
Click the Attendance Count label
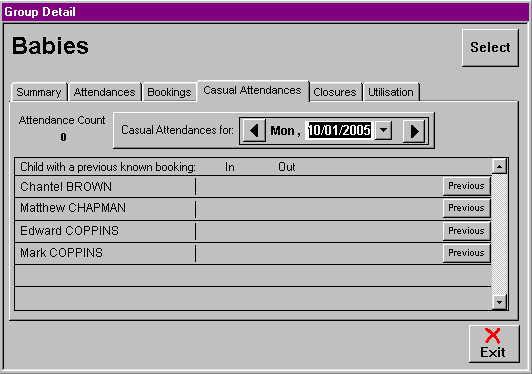point(62,120)
